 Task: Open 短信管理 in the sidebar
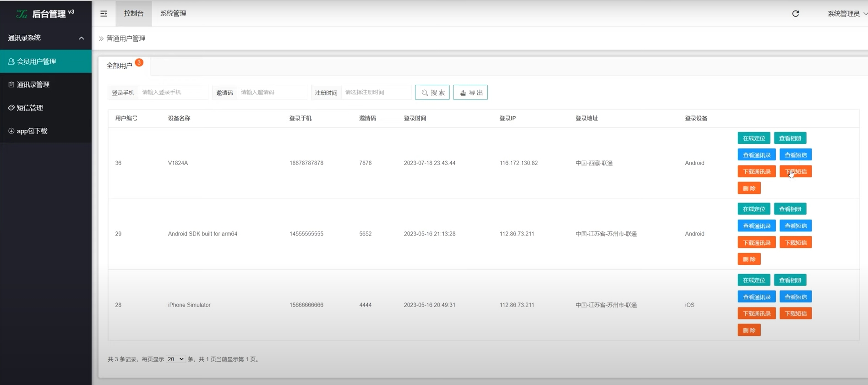tap(46, 108)
